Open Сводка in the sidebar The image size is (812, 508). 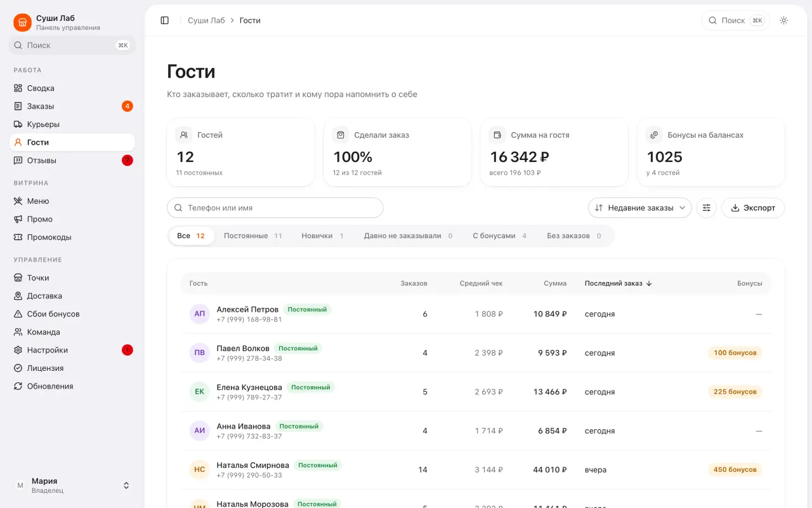[x=72, y=88]
